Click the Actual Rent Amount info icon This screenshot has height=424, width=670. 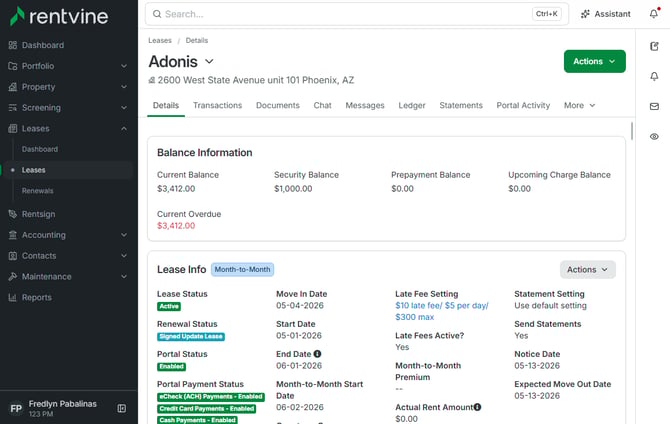477,407
